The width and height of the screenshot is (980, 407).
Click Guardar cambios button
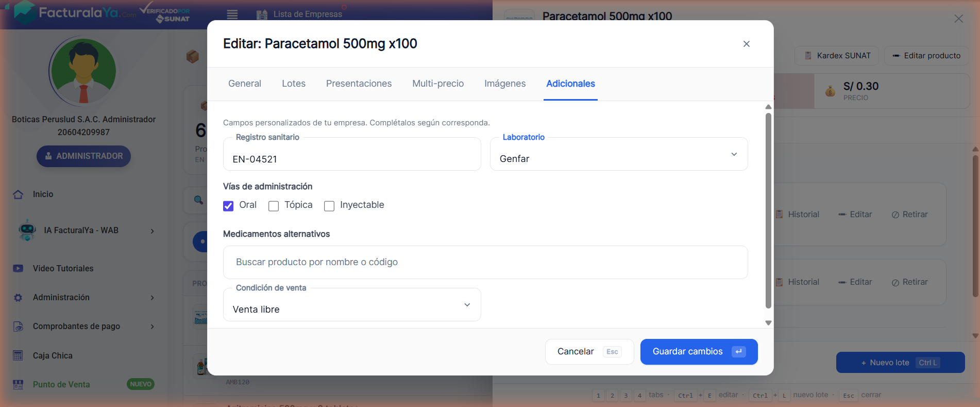699,352
